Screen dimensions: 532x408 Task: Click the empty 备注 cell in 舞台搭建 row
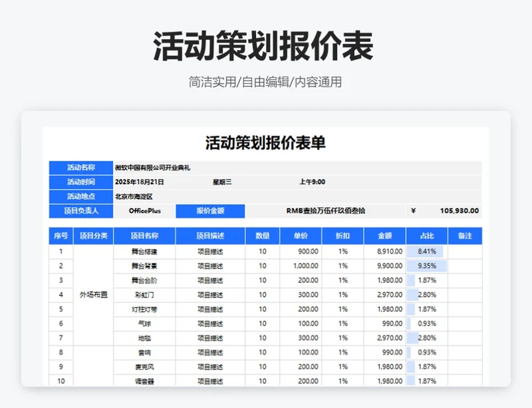point(465,252)
